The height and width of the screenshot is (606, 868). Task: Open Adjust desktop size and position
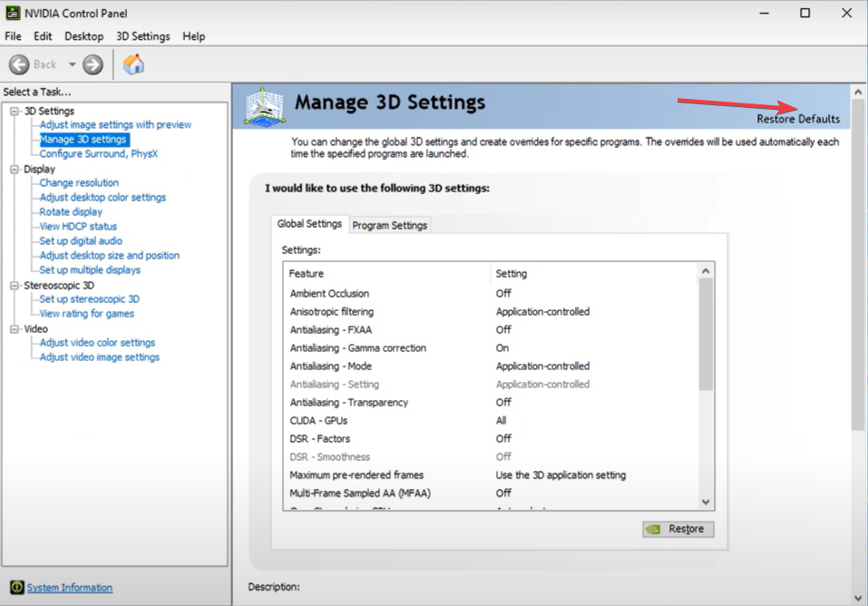click(x=110, y=255)
